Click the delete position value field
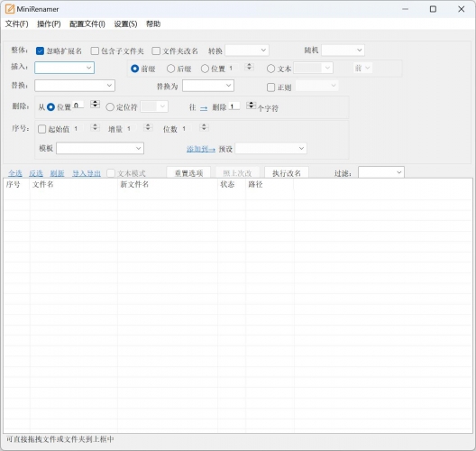The width and height of the screenshot is (476, 451). tap(78, 106)
